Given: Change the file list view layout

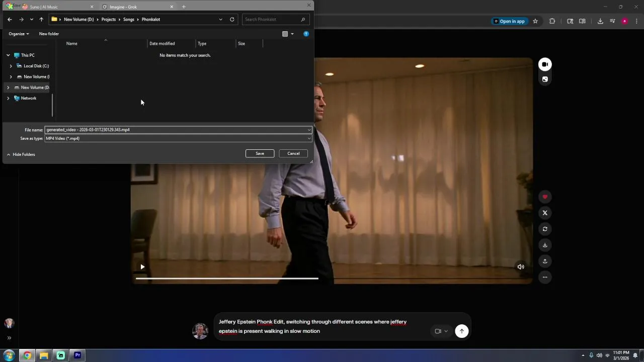Looking at the screenshot, I should point(285,34).
